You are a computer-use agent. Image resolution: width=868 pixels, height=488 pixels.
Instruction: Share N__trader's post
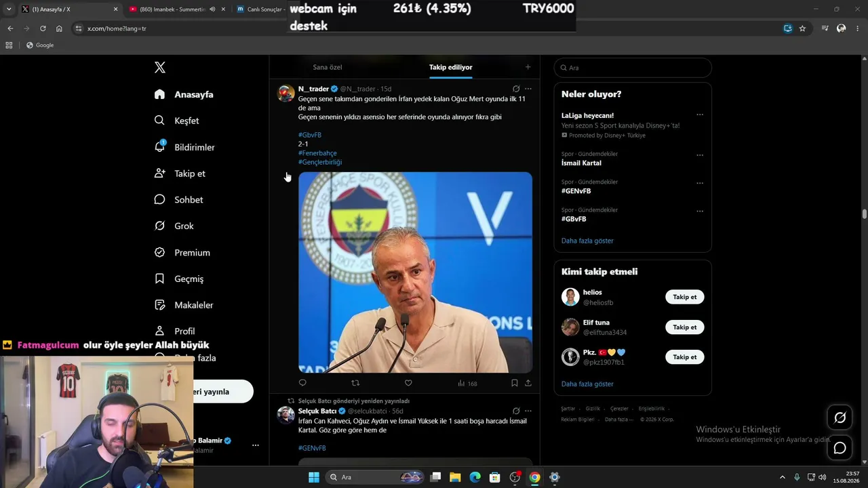click(528, 383)
